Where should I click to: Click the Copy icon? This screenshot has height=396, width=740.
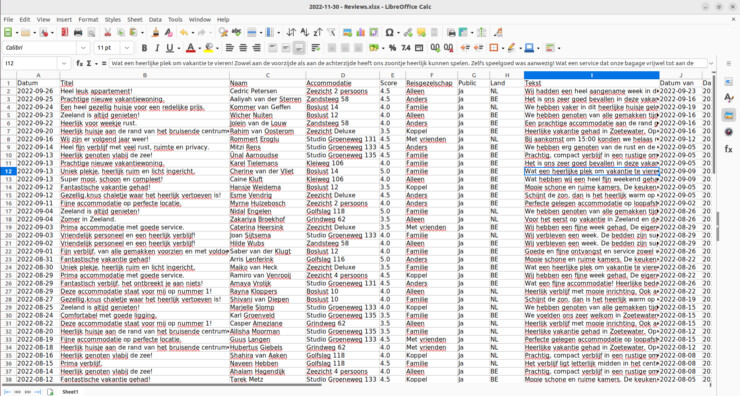pyautogui.click(x=121, y=33)
